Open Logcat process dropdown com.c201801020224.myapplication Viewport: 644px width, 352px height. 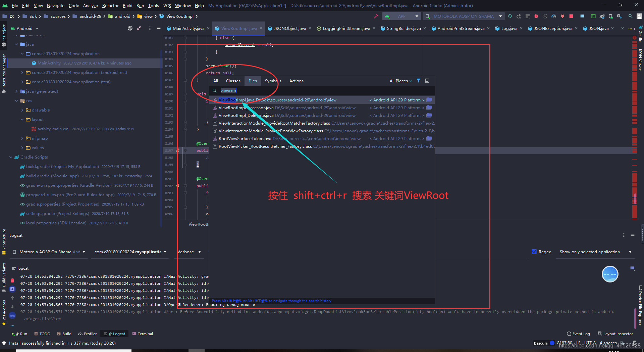130,252
